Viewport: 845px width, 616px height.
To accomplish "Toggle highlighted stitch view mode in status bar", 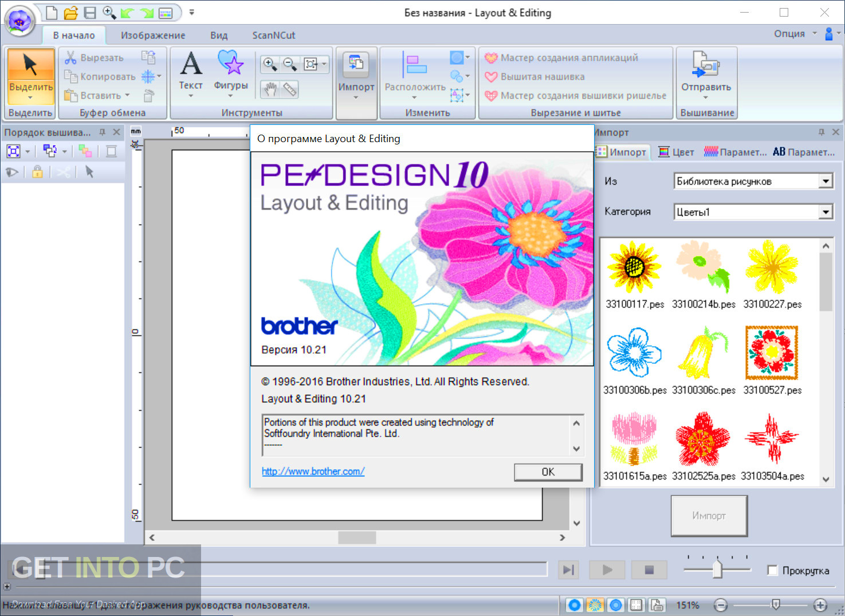I will point(595,605).
